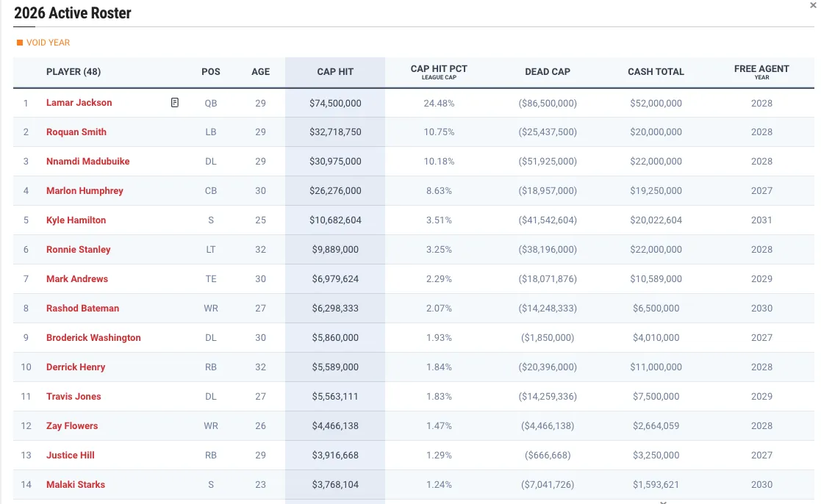
Task: Sort roster by the Player (48) header
Action: pyautogui.click(x=74, y=72)
